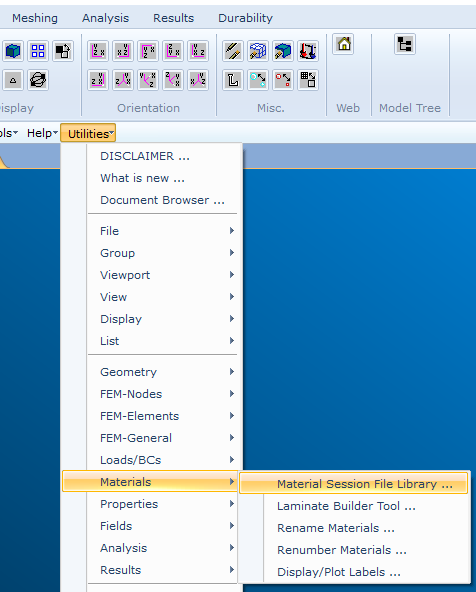This screenshot has height=592, width=476.
Task: Click the home icon in Web group
Action: 343,44
